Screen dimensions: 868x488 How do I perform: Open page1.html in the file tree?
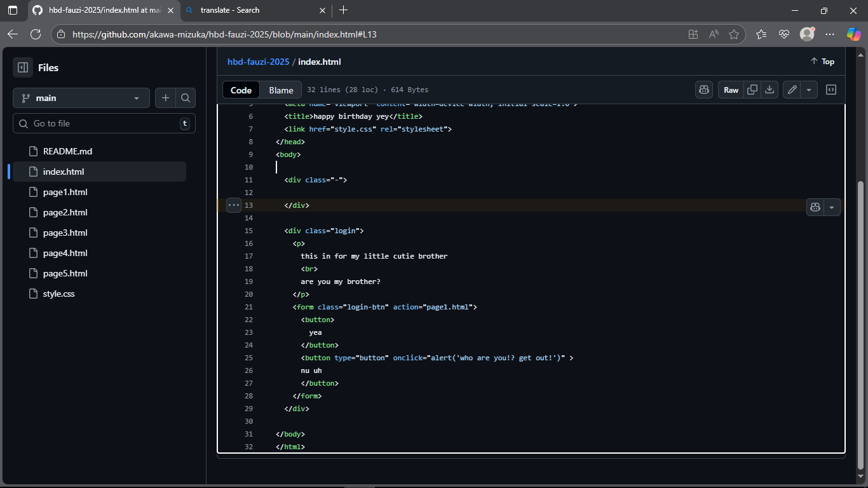pos(65,192)
